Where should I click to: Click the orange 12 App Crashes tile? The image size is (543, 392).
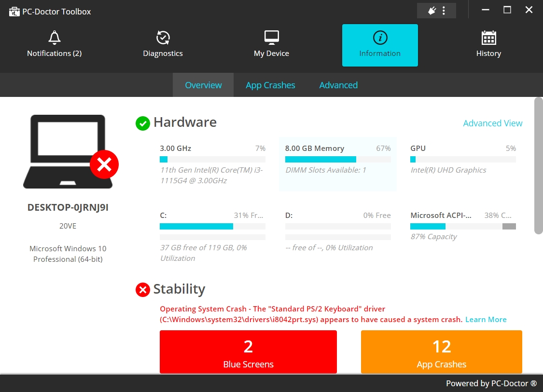442,352
